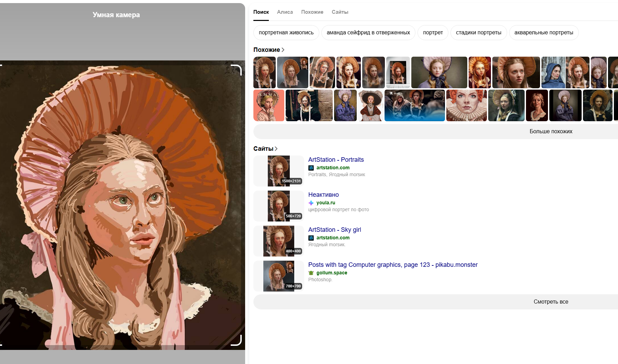618x364 pixels.
Task: Open the 506×720 result thumbnail
Action: click(x=279, y=206)
